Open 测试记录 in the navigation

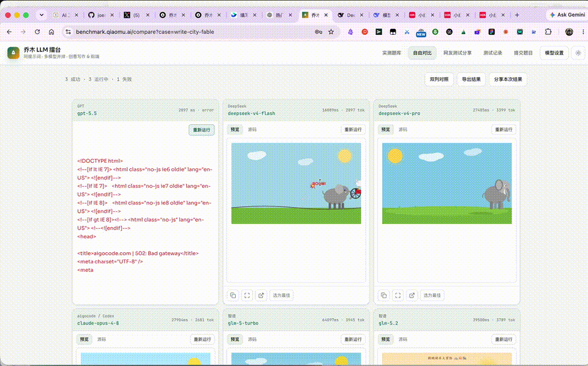click(492, 53)
